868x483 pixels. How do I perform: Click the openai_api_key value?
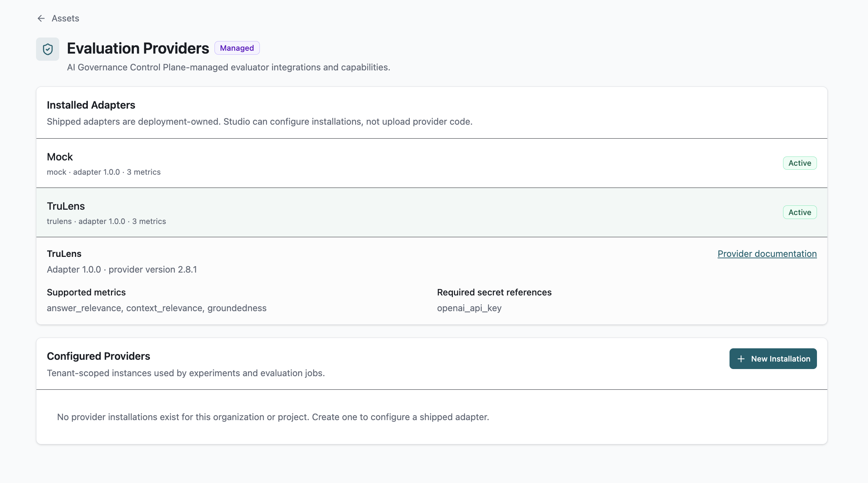coord(469,308)
